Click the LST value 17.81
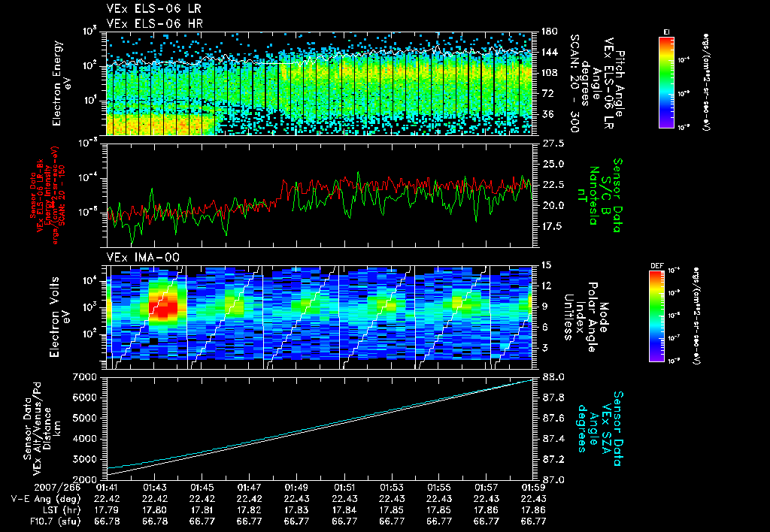 pos(202,510)
